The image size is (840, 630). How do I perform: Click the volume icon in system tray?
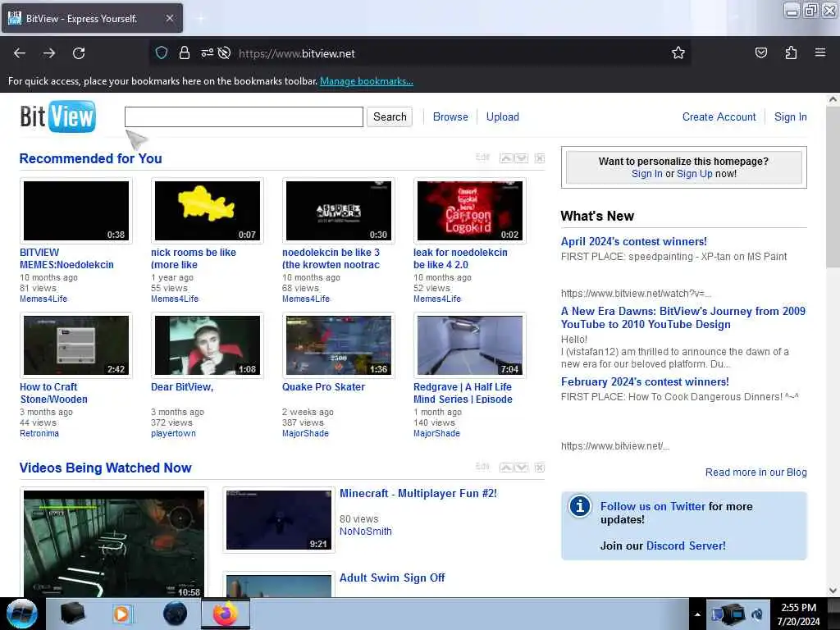click(756, 614)
